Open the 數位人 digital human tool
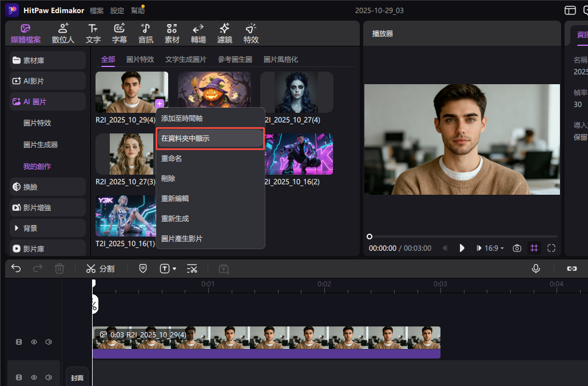588x386 pixels. (x=63, y=33)
